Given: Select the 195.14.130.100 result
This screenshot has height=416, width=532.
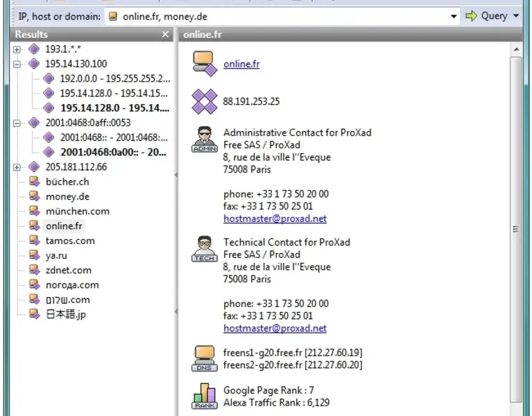Looking at the screenshot, I should pyautogui.click(x=76, y=64).
